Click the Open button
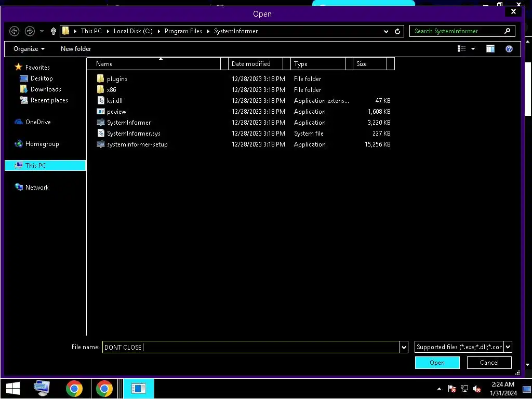 [437, 363]
